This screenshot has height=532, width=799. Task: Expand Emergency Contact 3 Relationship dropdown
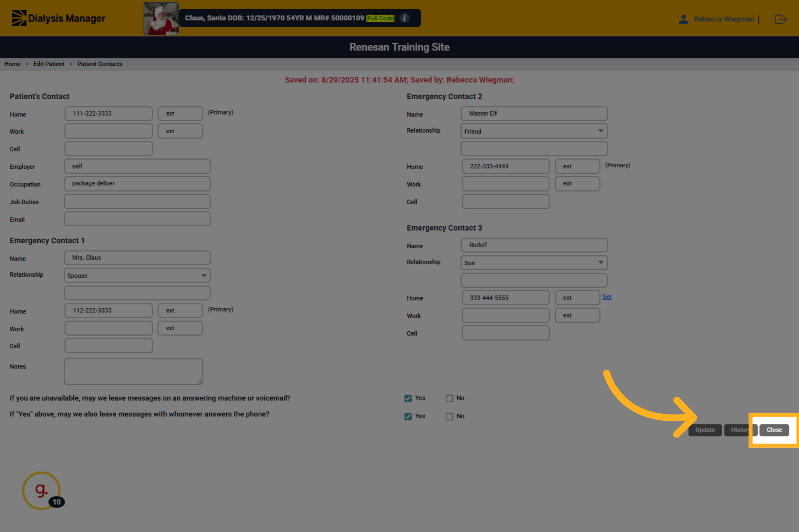coord(534,263)
